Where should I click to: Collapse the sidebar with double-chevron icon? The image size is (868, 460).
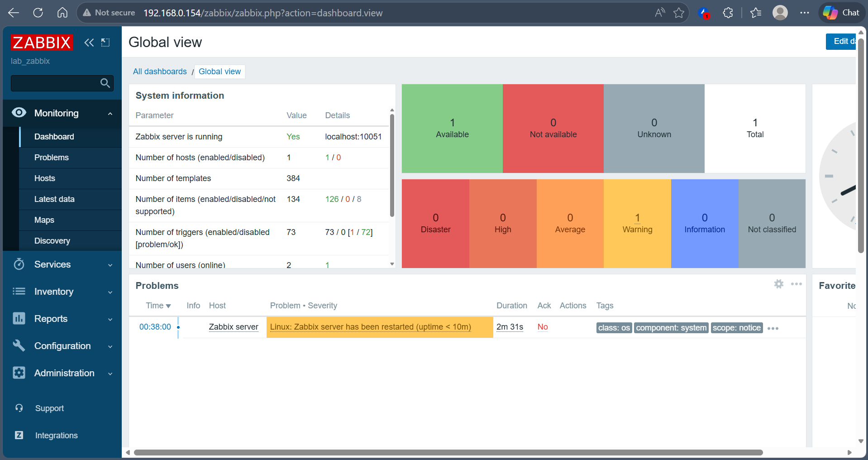point(89,43)
